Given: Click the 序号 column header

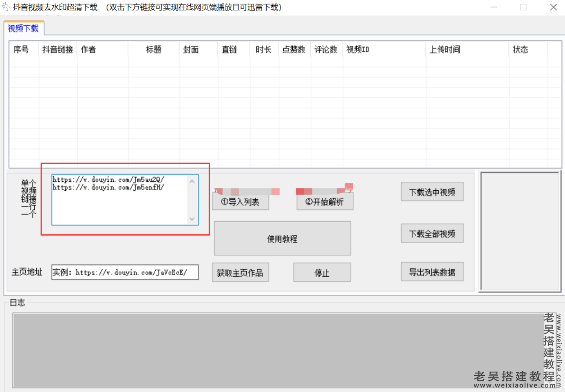Looking at the screenshot, I should pyautogui.click(x=21, y=50).
